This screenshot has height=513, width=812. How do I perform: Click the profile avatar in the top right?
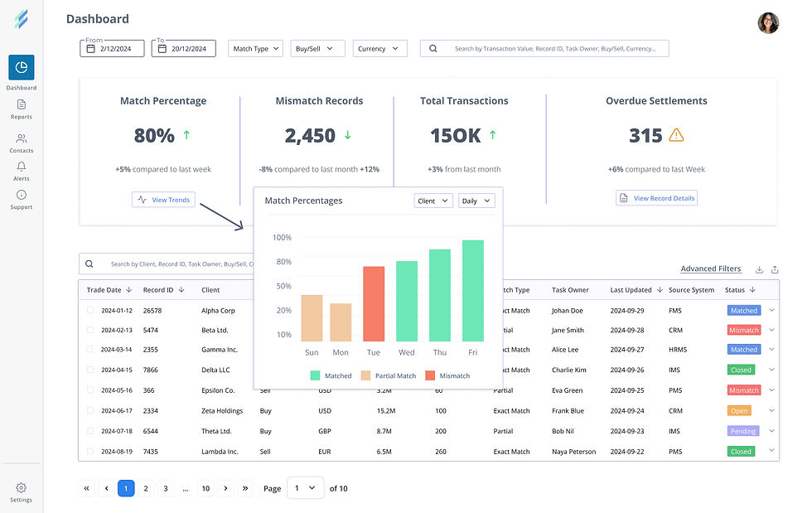[x=768, y=23]
